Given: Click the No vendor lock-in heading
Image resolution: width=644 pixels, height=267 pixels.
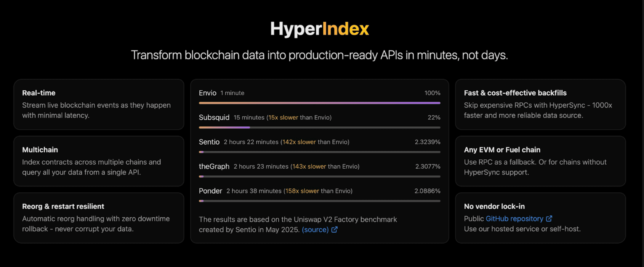Looking at the screenshot, I should click(494, 206).
